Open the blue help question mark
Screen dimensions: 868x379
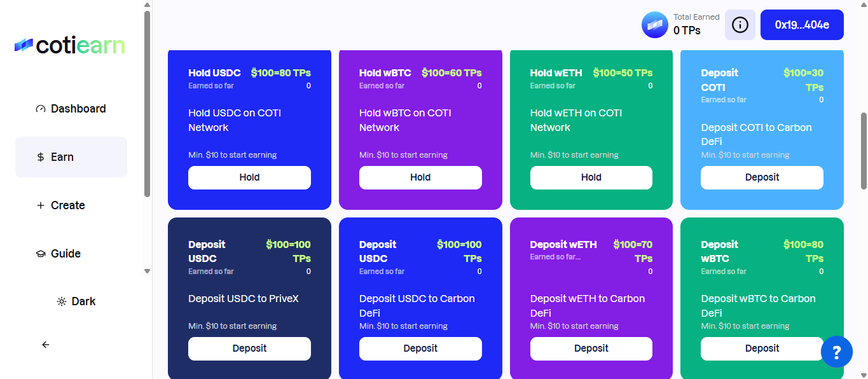(837, 352)
